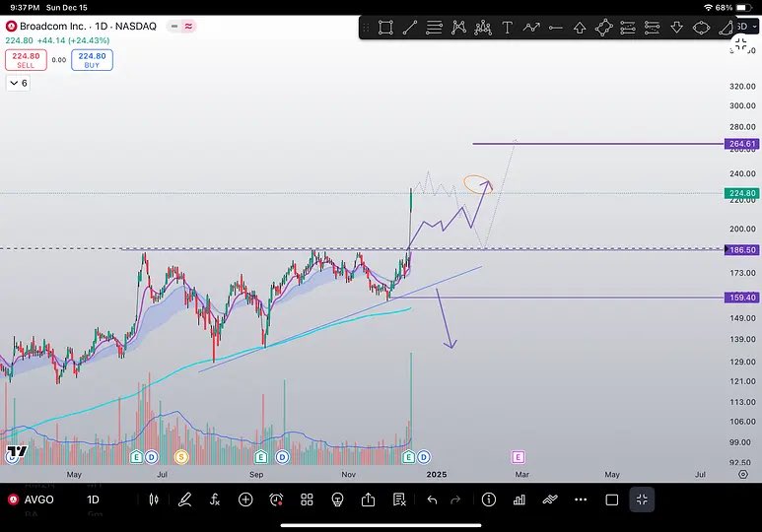Select the second price range lines tool
The height and width of the screenshot is (532, 762).
pyautogui.click(x=652, y=28)
